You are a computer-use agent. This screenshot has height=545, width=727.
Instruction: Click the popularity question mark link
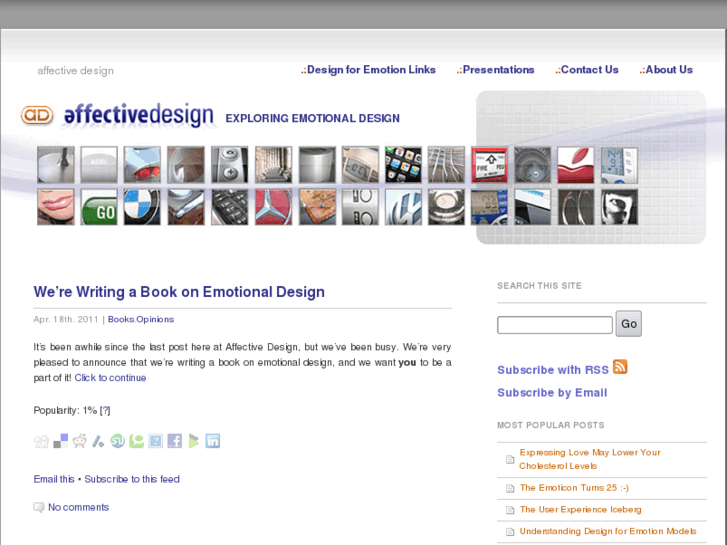pos(106,410)
